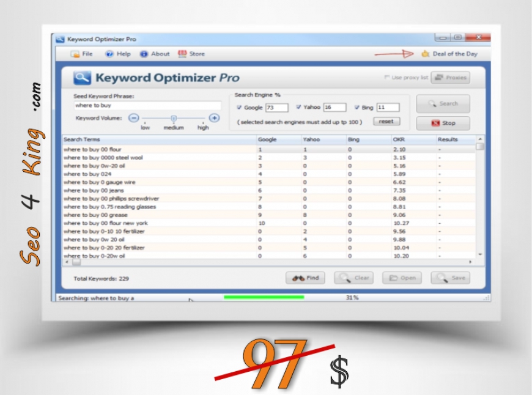The height and width of the screenshot is (395, 532).
Task: Click the Keyword Optimizer Pro magnifier logo
Action: pos(82,78)
